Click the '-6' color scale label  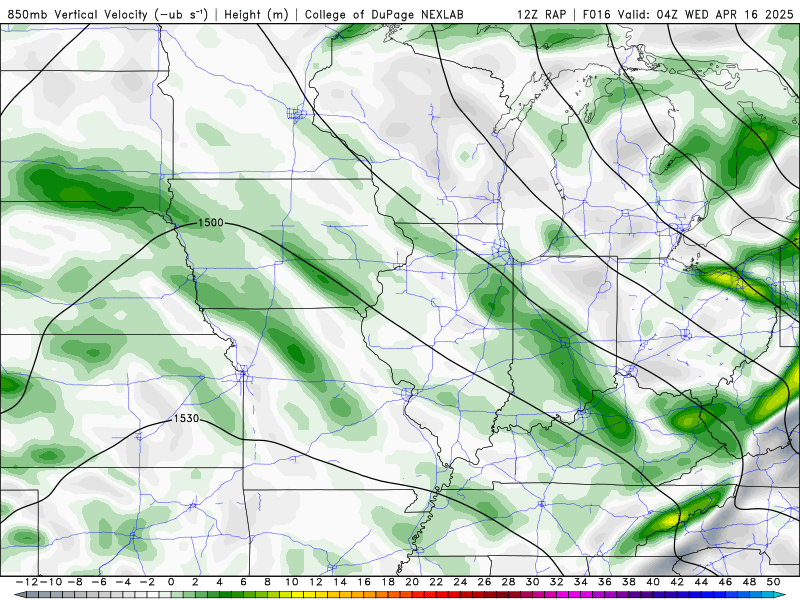[99, 582]
